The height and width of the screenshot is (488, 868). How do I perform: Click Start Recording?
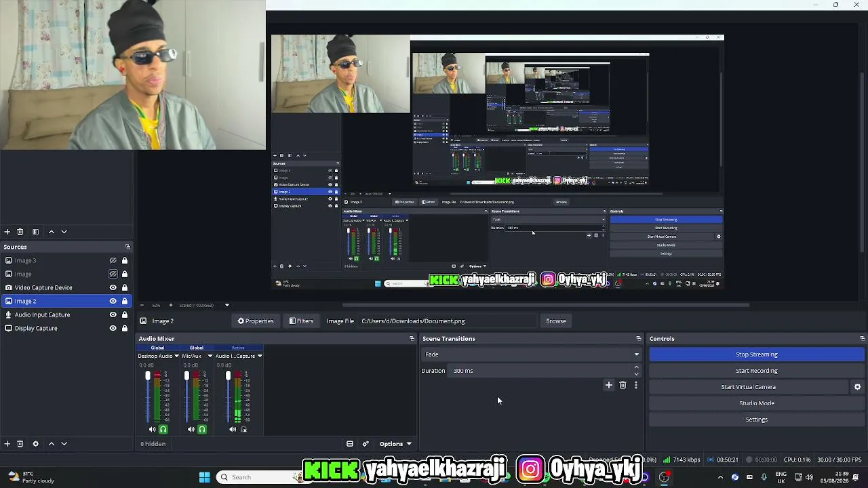[757, 371]
